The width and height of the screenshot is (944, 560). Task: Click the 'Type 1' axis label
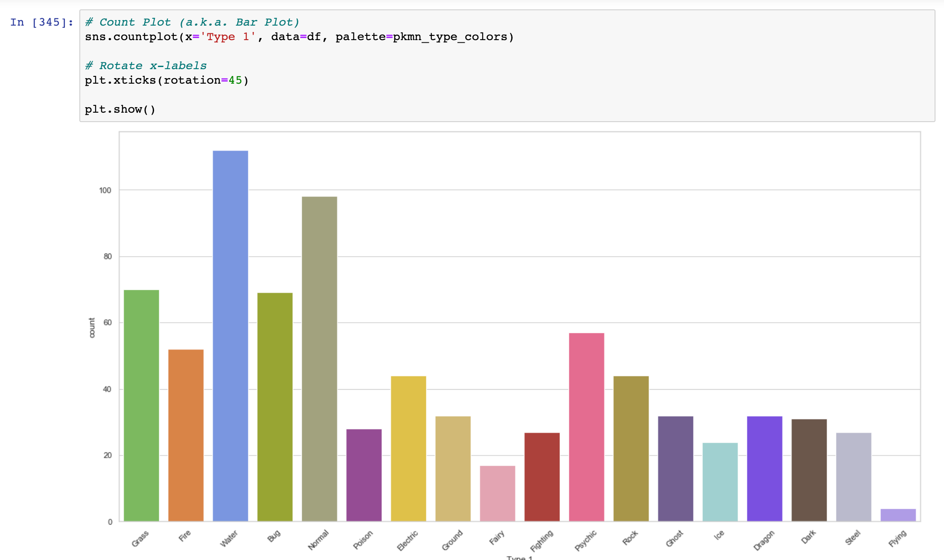coord(520,556)
